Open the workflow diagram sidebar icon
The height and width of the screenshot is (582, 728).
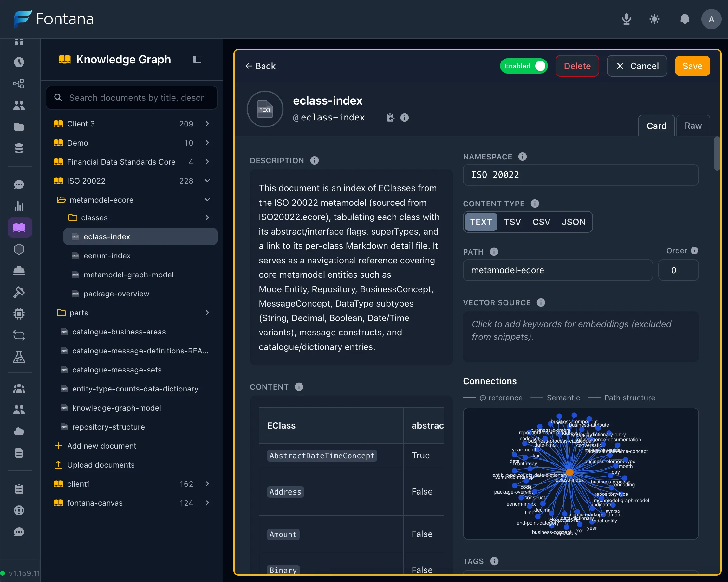tap(19, 83)
